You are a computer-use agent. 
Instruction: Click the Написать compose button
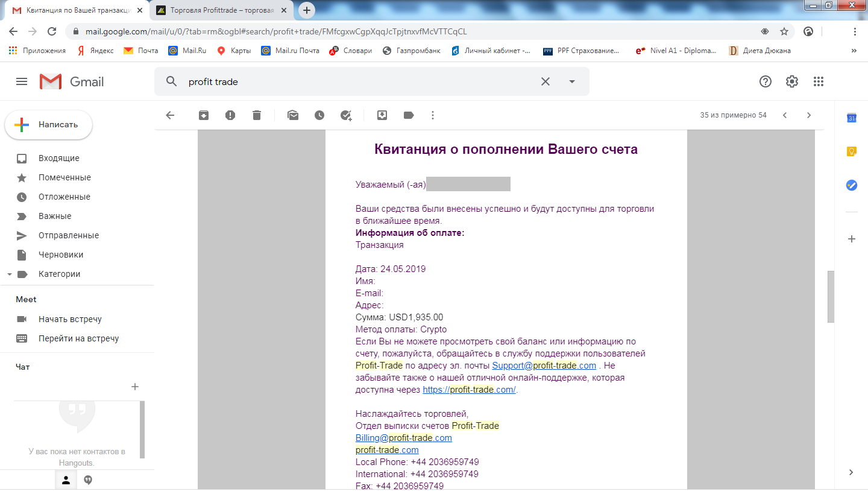tap(49, 125)
